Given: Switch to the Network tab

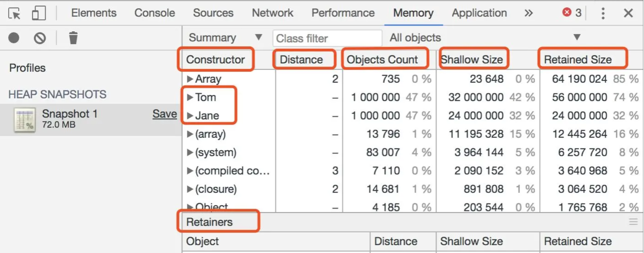Looking at the screenshot, I should 272,13.
